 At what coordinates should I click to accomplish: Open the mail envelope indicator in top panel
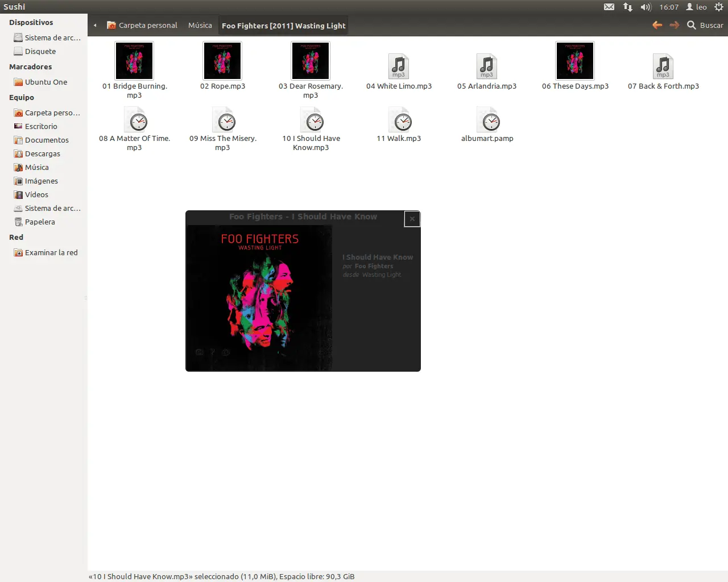tap(609, 7)
